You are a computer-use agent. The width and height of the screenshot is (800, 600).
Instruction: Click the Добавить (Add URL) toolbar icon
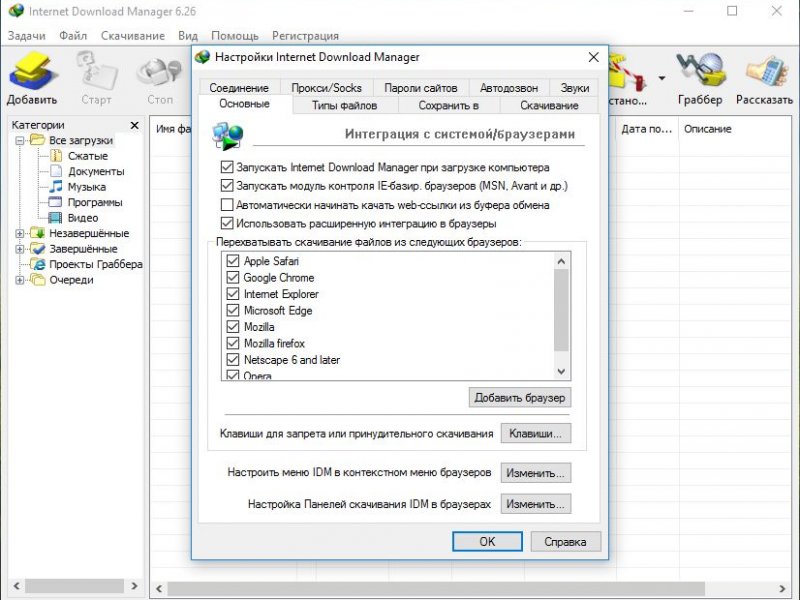(x=32, y=70)
